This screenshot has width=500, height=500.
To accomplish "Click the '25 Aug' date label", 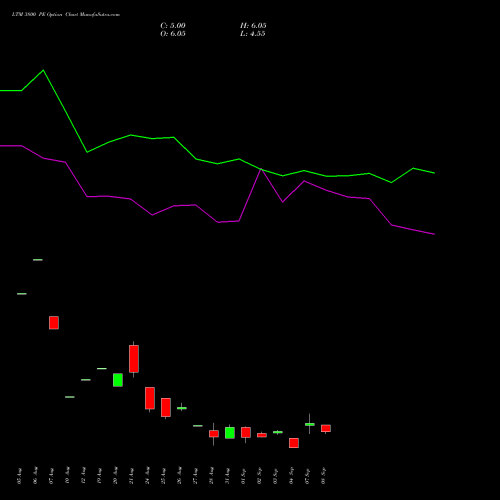I will click(163, 476).
